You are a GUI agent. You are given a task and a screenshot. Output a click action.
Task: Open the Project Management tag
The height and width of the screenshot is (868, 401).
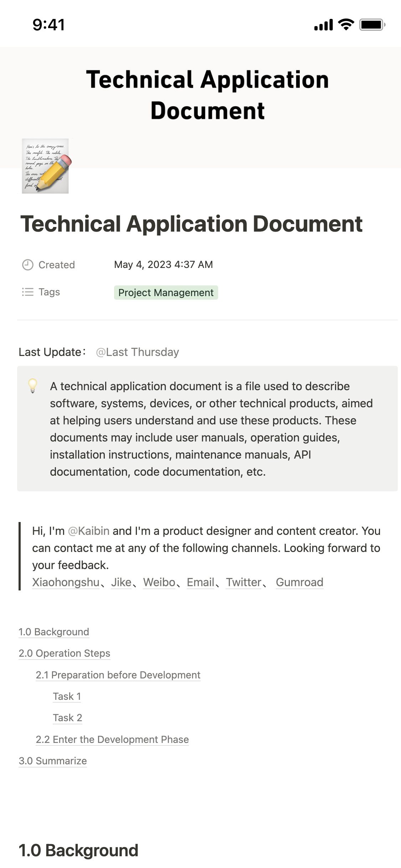[x=166, y=293]
